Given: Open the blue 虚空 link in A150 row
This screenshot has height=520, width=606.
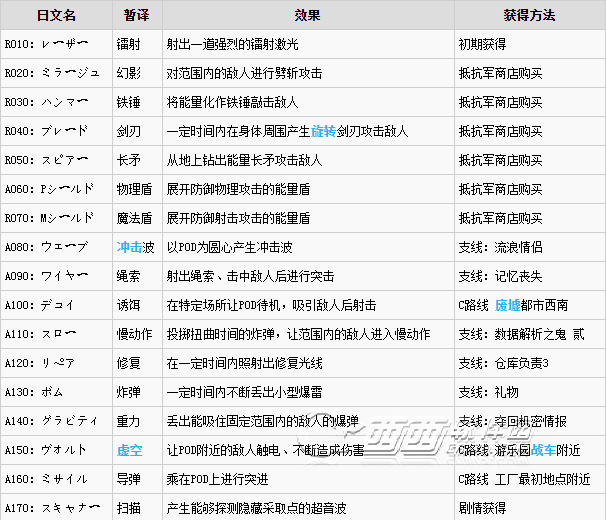Looking at the screenshot, I should (129, 450).
